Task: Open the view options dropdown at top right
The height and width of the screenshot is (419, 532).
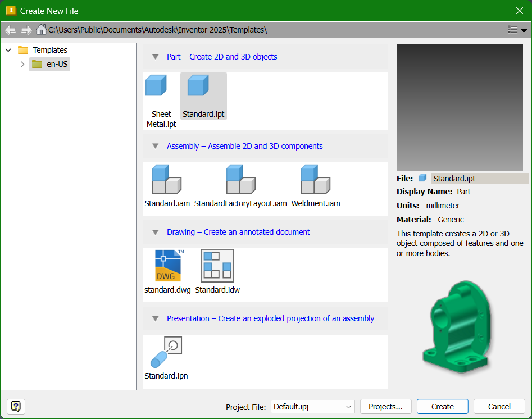Action: click(x=516, y=30)
